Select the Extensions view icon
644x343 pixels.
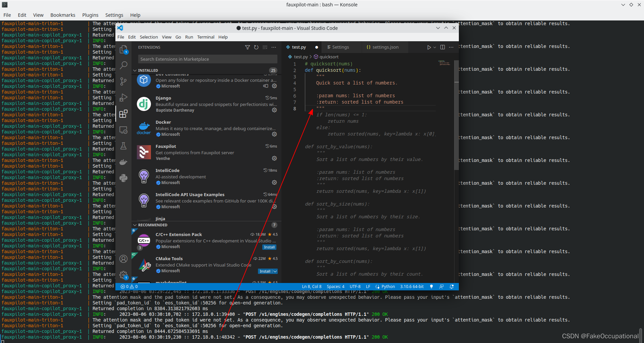(x=123, y=114)
